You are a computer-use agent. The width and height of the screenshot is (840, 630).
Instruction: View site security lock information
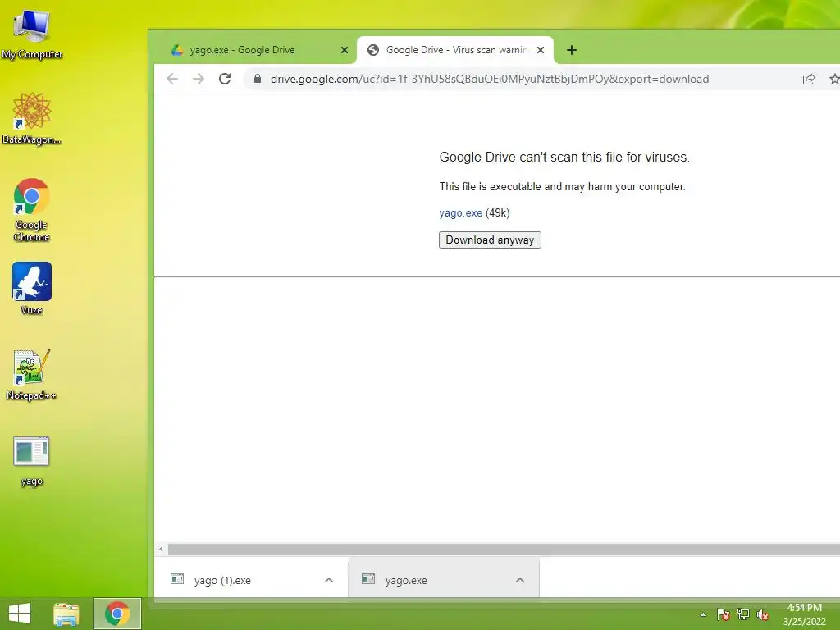coord(258,80)
